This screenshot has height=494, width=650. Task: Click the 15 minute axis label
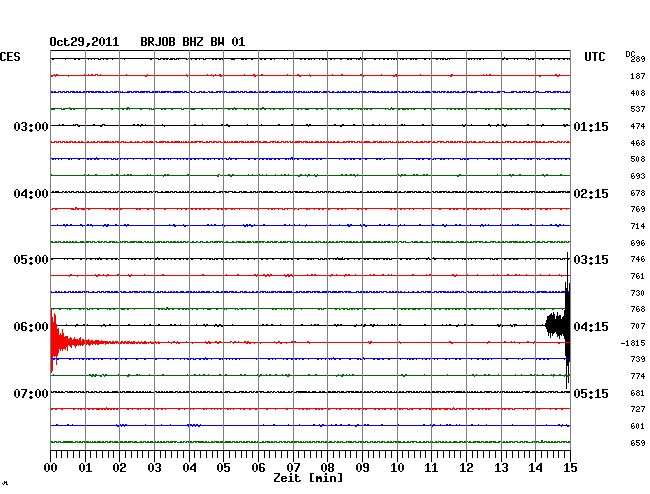570,468
